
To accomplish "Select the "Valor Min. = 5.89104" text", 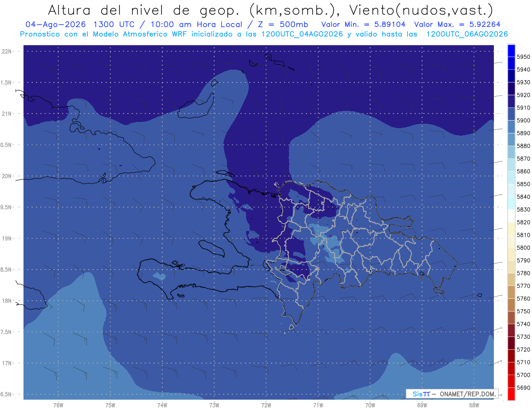I will pyautogui.click(x=363, y=24).
